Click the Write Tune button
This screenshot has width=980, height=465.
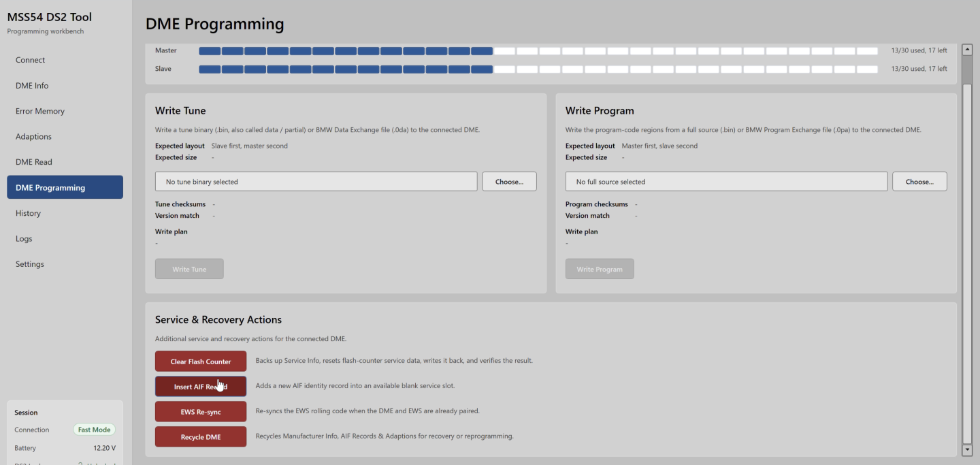click(x=189, y=269)
